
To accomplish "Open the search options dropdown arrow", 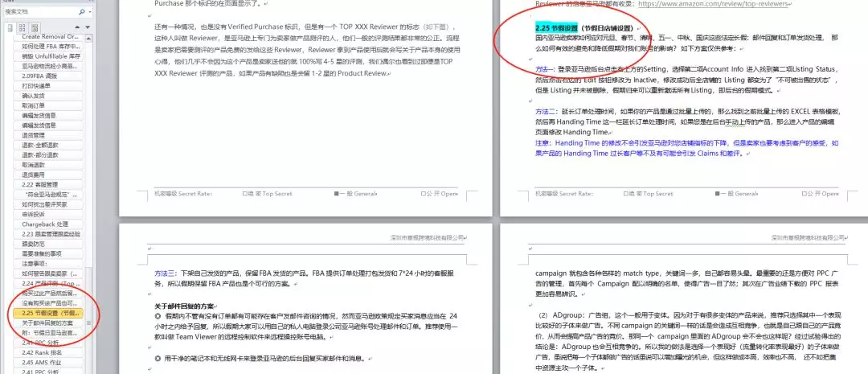I will [x=90, y=11].
